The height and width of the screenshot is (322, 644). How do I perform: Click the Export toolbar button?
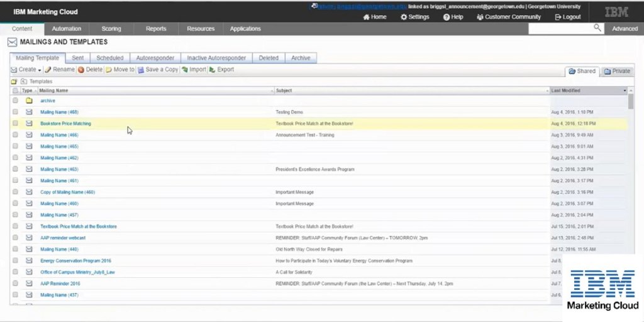(221, 70)
